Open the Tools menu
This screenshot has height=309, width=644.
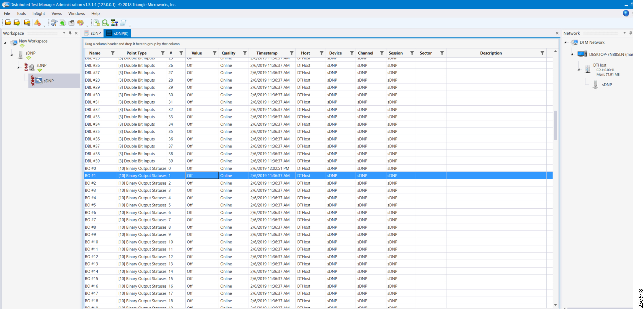coord(21,13)
